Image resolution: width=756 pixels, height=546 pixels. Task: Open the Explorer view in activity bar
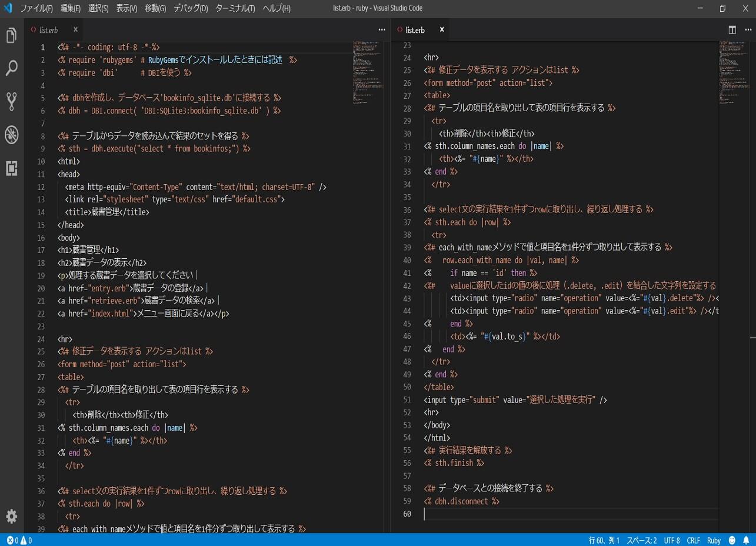11,35
